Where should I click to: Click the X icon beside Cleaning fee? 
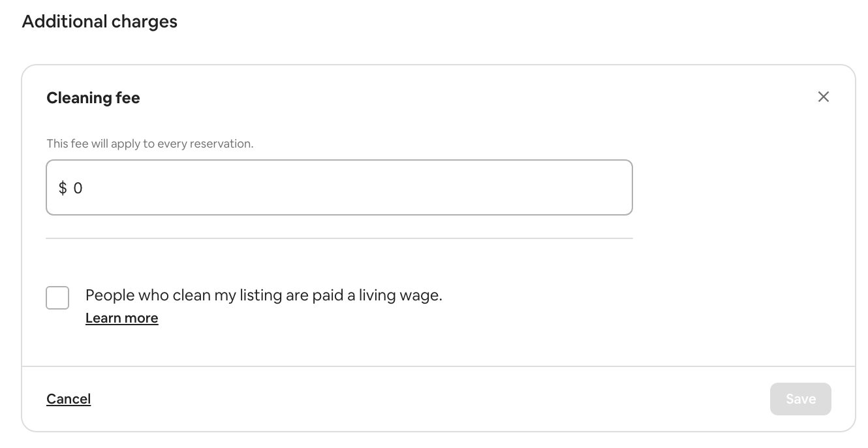824,97
